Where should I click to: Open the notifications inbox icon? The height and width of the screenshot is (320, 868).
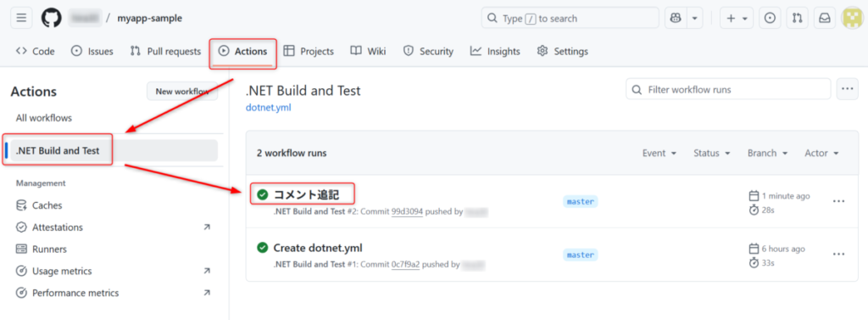coord(825,19)
